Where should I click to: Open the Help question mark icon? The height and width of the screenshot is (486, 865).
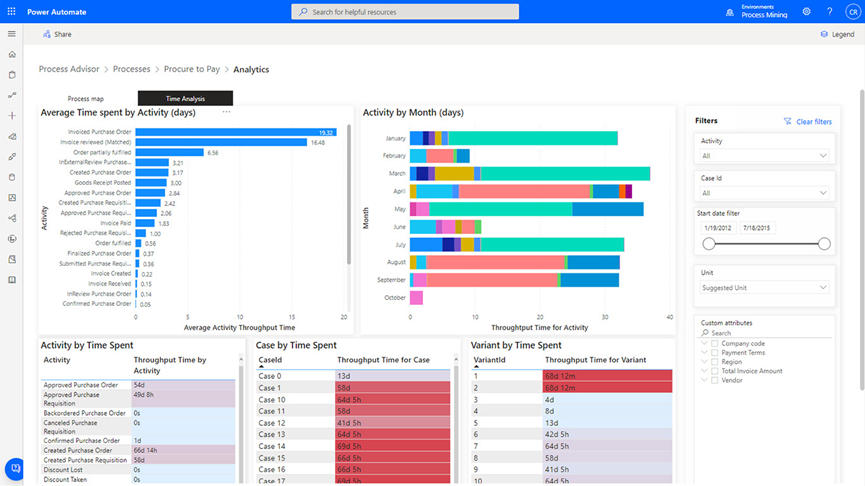(829, 12)
